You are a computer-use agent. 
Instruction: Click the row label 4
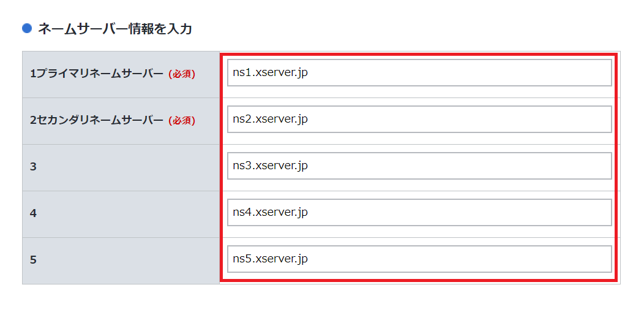point(33,214)
